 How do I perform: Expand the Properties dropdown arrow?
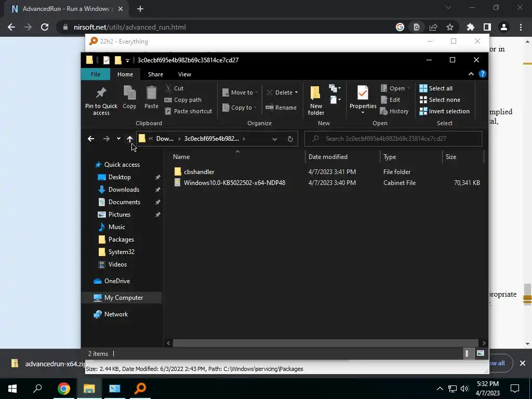click(363, 113)
